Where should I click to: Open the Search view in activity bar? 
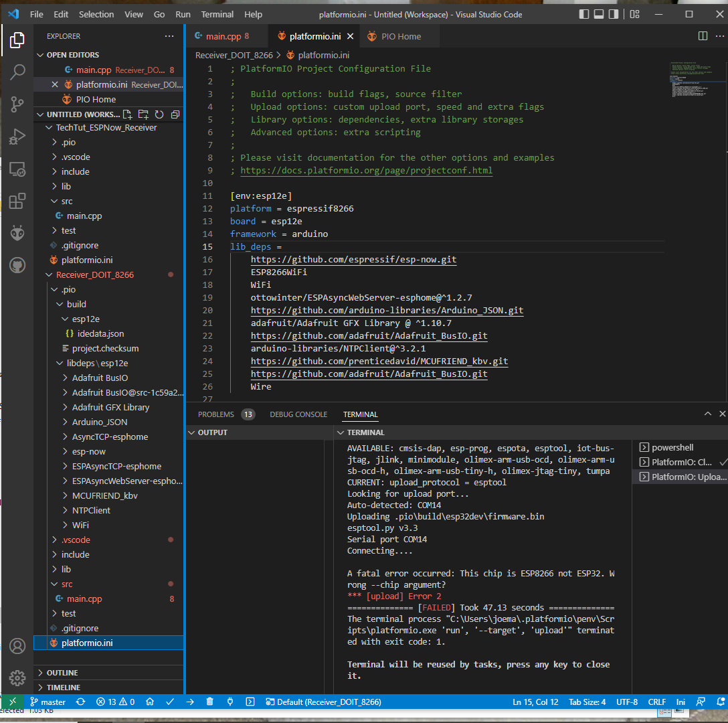(x=17, y=72)
